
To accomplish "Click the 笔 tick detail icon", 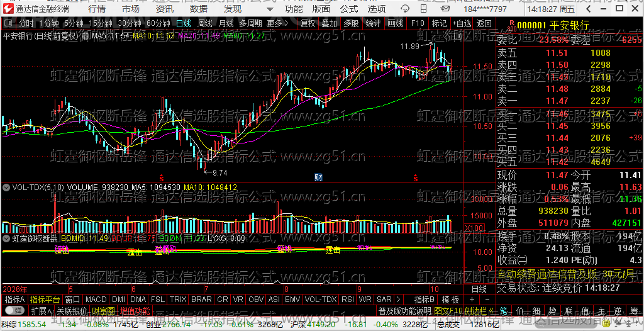I will 504,310.
